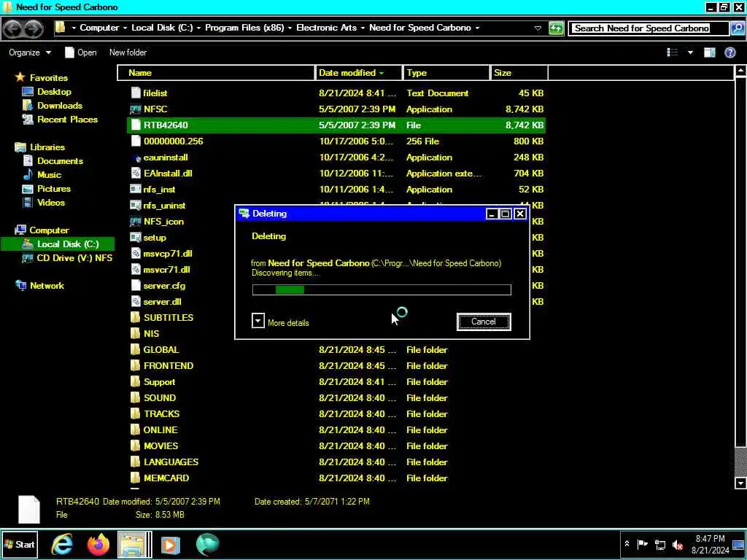The height and width of the screenshot is (560, 747).
Task: Sort by the Type column header
Action: point(446,73)
